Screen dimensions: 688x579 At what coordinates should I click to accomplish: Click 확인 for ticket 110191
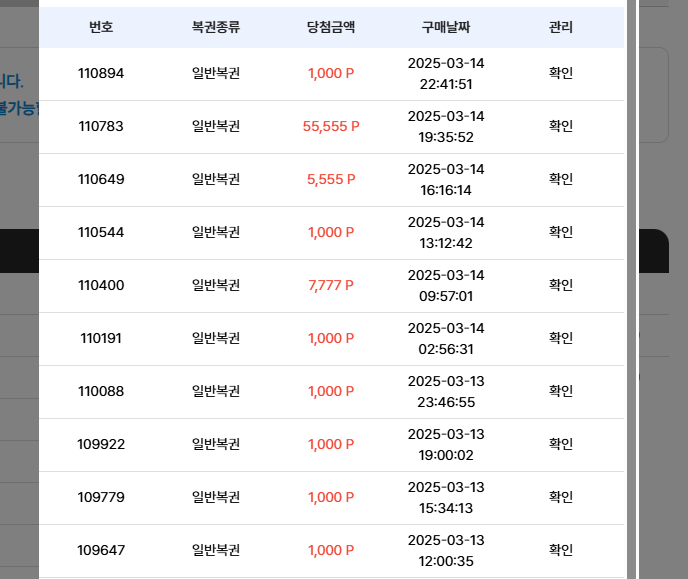click(x=561, y=338)
